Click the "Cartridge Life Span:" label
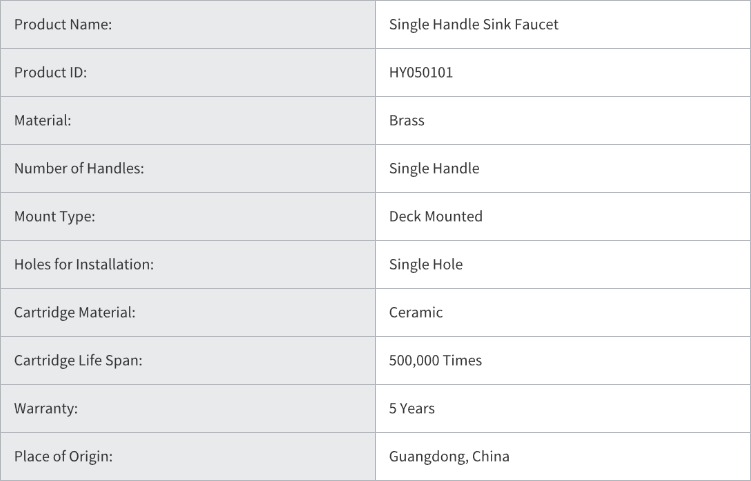751x481 pixels. (x=78, y=361)
